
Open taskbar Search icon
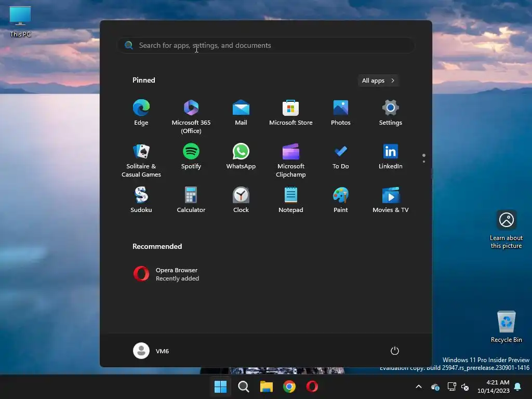(243, 387)
